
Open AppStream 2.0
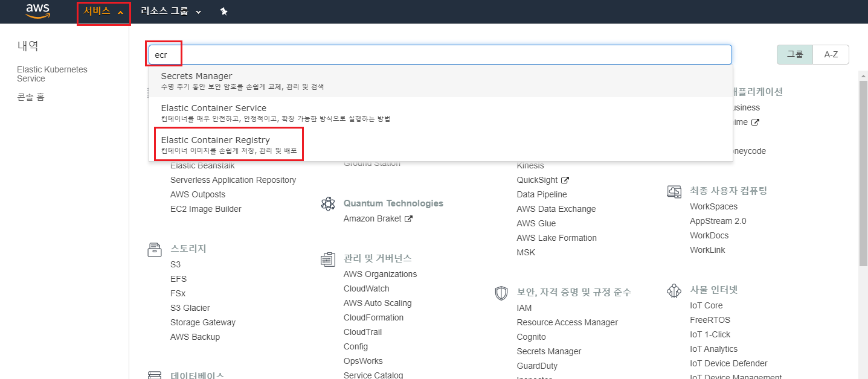718,221
